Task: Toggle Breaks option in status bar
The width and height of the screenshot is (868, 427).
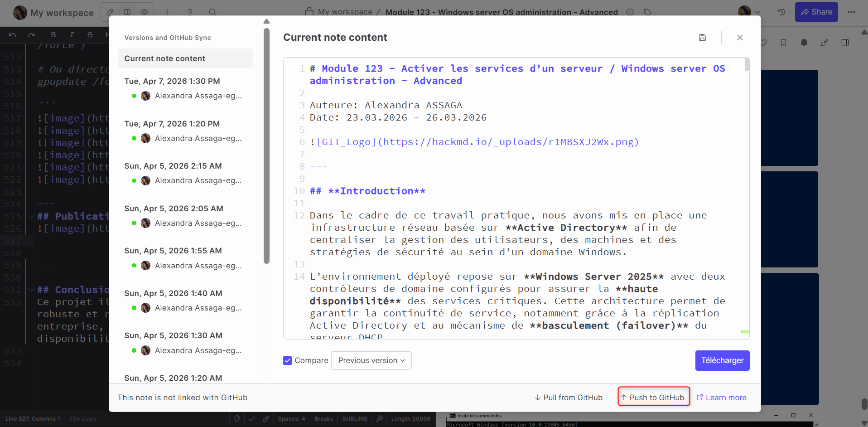Action: coord(323,419)
